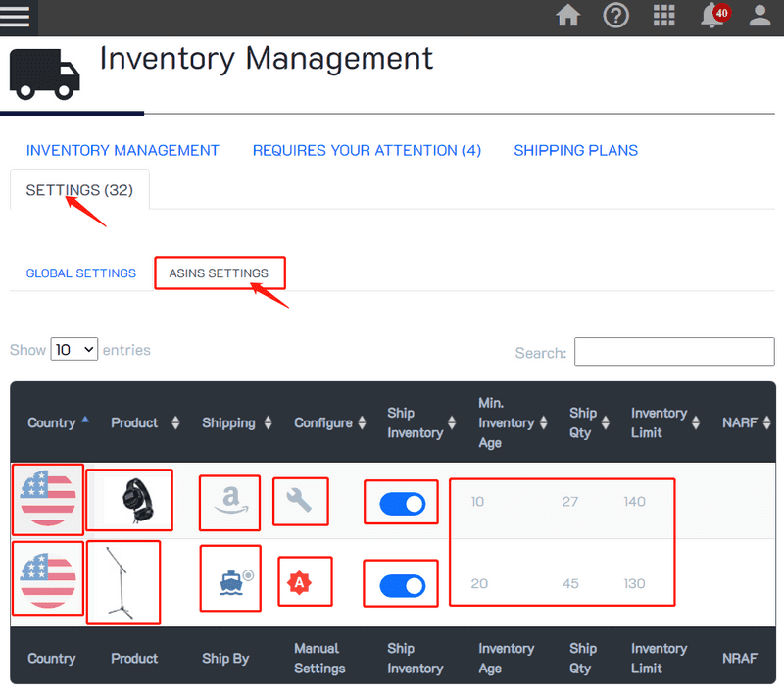This screenshot has width=784, height=694.
Task: Click the home icon in top bar
Action: [x=568, y=16]
